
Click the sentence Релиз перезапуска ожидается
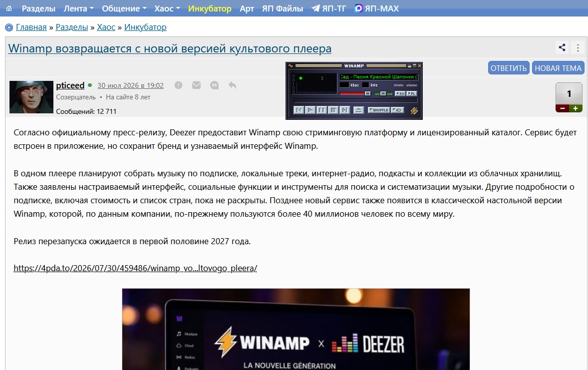[132, 241]
